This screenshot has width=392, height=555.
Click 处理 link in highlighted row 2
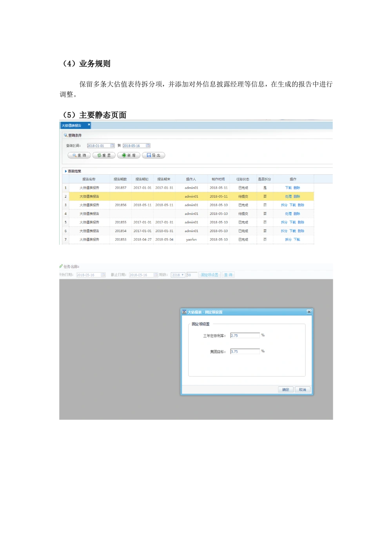(x=288, y=197)
